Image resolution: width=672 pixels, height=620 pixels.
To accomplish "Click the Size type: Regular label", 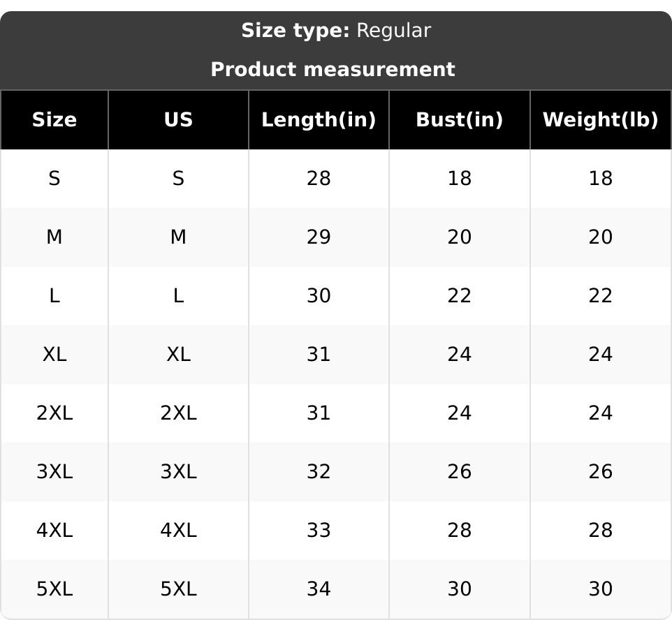I will point(336,31).
